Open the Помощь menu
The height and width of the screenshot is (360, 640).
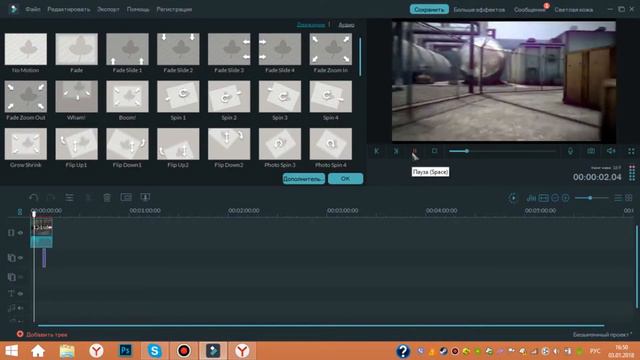click(x=138, y=9)
